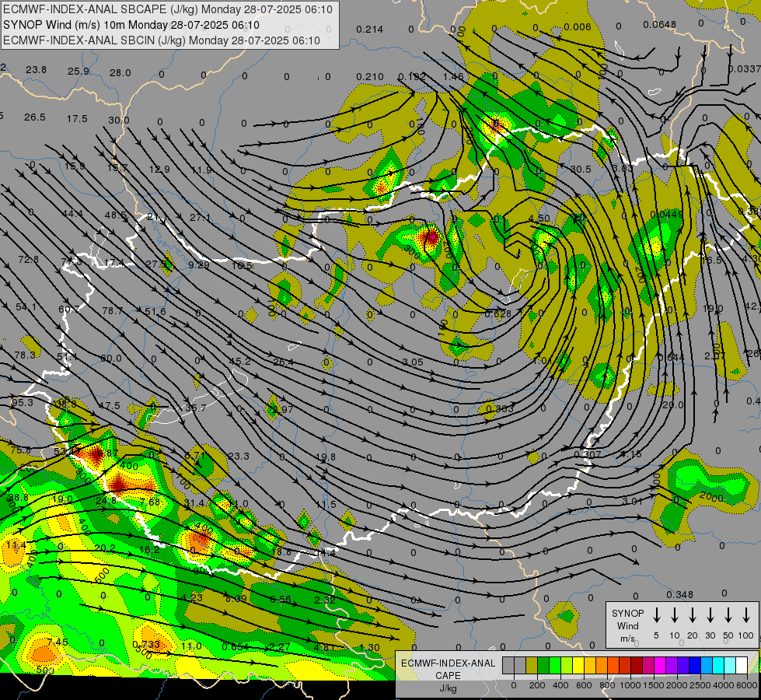Image resolution: width=761 pixels, height=700 pixels.
Task: Click the map value 9.29
Action: pyautogui.click(x=199, y=264)
